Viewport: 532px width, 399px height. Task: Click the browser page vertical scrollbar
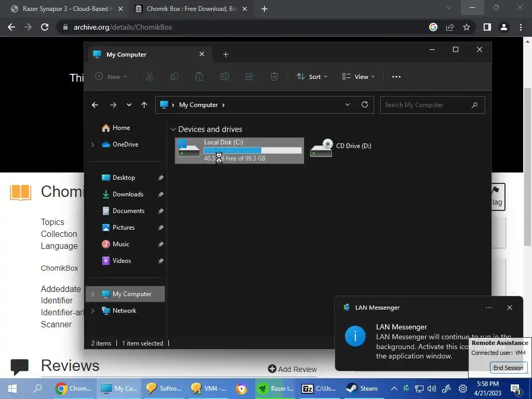tap(527, 166)
